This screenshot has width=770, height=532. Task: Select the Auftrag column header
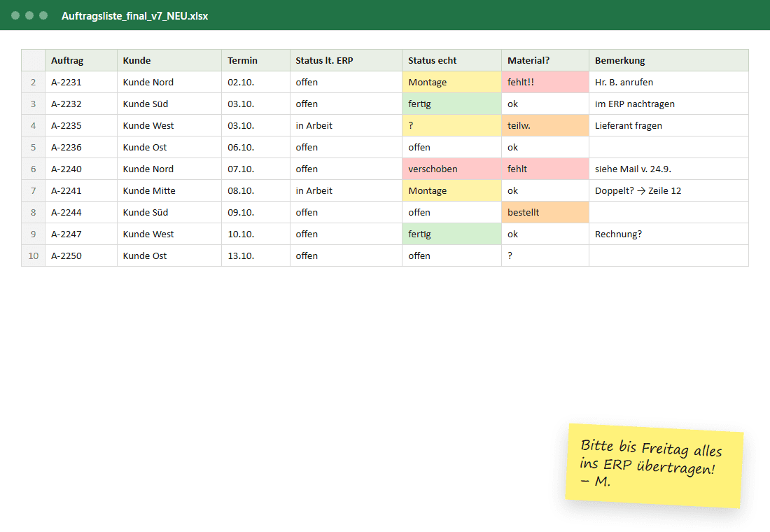(x=81, y=60)
